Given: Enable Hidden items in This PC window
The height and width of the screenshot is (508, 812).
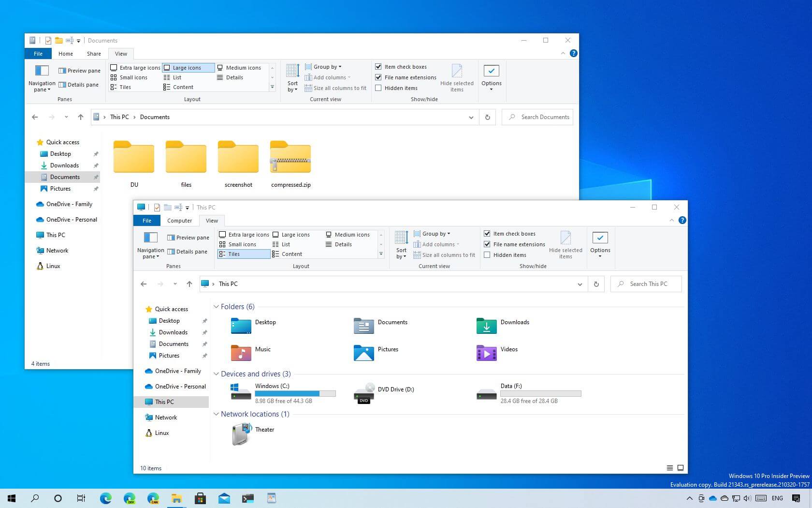Looking at the screenshot, I should (x=487, y=255).
